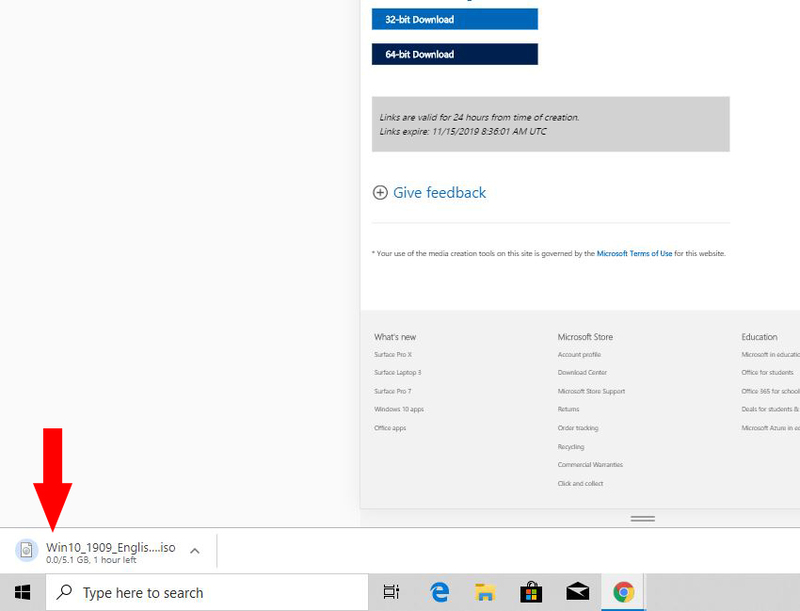Select the Chrome icon in the taskbar

click(x=623, y=592)
